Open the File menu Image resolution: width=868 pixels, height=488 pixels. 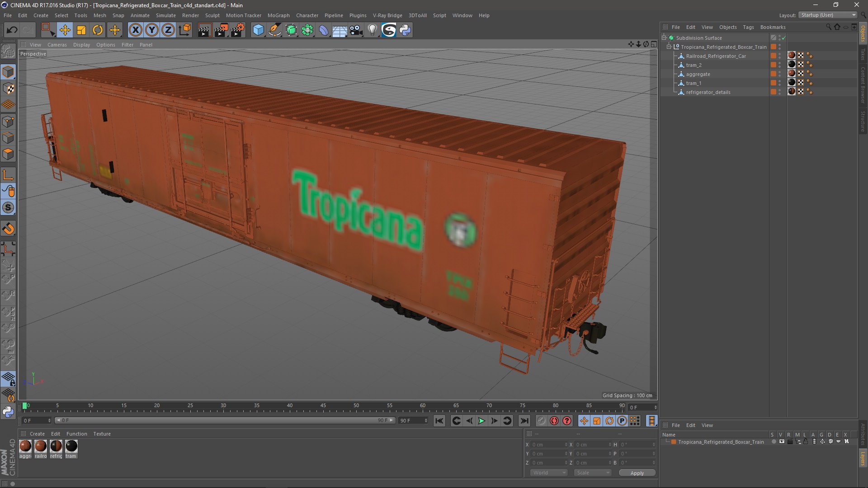8,15
